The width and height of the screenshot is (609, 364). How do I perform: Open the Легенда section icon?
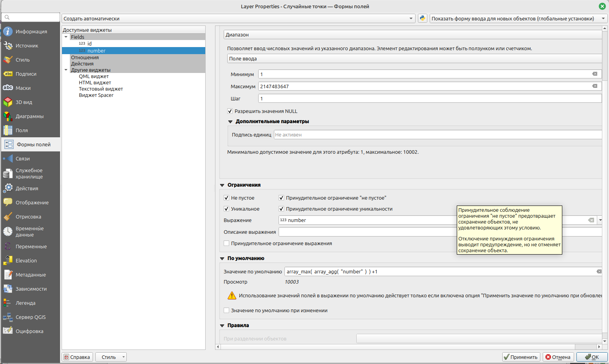click(x=8, y=303)
